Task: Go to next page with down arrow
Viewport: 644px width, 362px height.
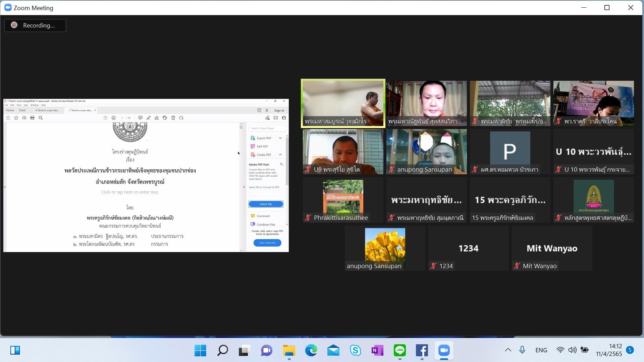Action: (114, 118)
